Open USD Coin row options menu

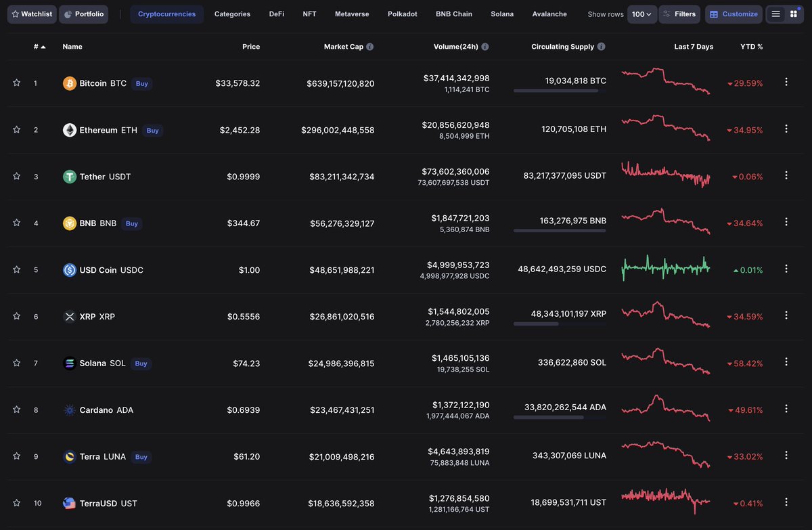click(786, 269)
